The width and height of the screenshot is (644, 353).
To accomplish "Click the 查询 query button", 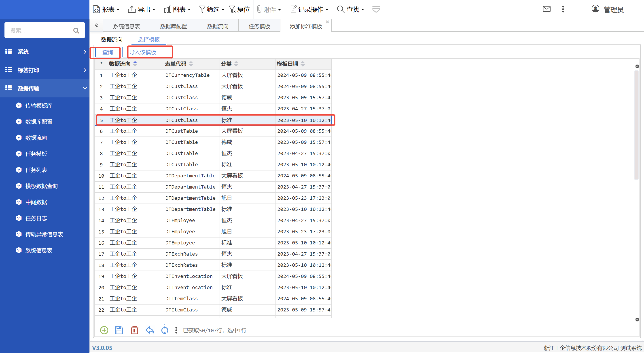I will 108,52.
